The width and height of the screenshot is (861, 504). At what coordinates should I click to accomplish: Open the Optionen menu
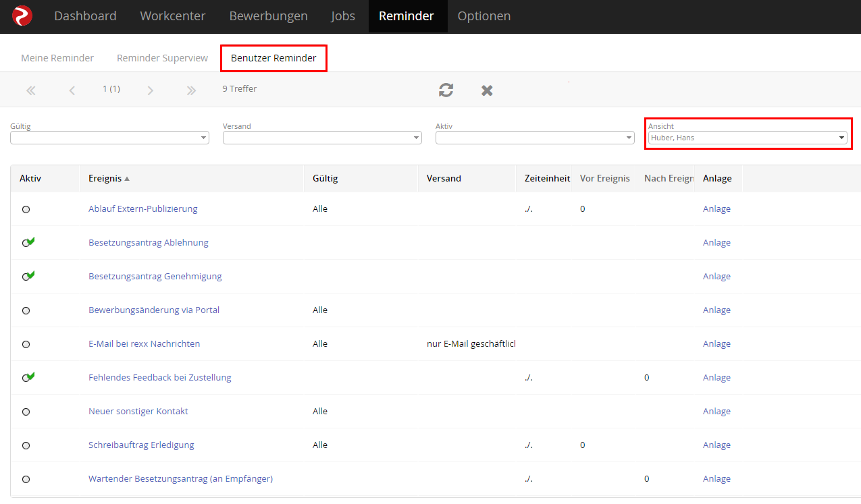click(484, 16)
